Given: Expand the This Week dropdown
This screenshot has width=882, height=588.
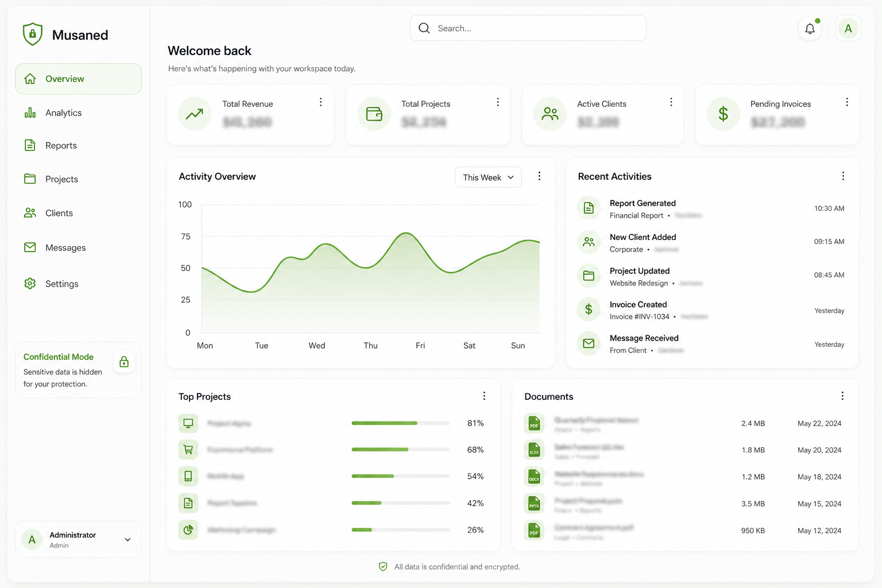Looking at the screenshot, I should click(x=488, y=177).
